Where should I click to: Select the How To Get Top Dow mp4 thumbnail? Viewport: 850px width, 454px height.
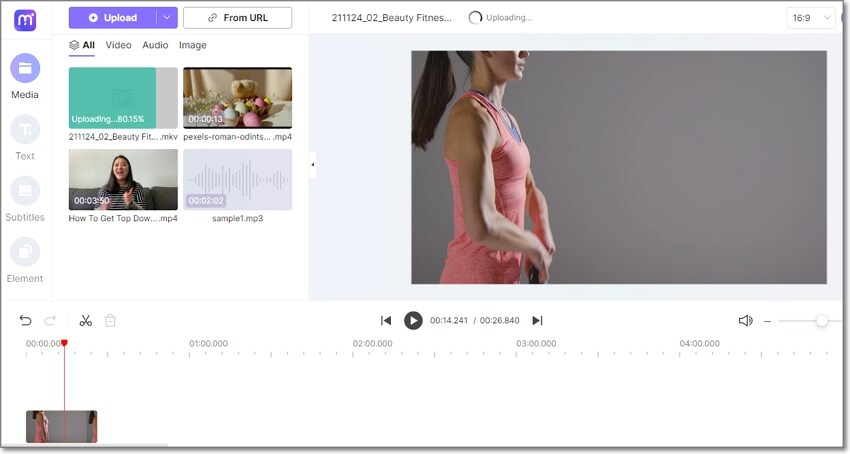(x=123, y=180)
